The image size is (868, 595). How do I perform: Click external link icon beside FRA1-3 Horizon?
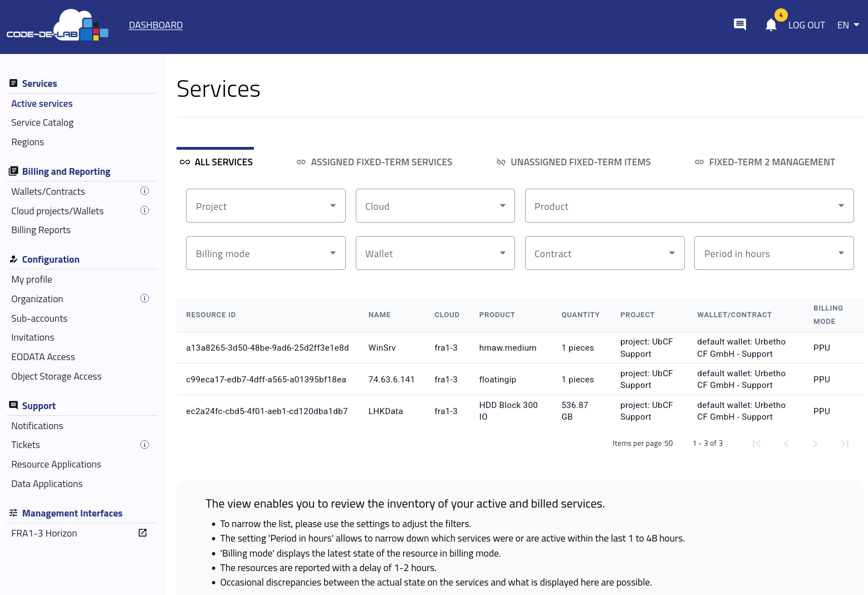143,533
